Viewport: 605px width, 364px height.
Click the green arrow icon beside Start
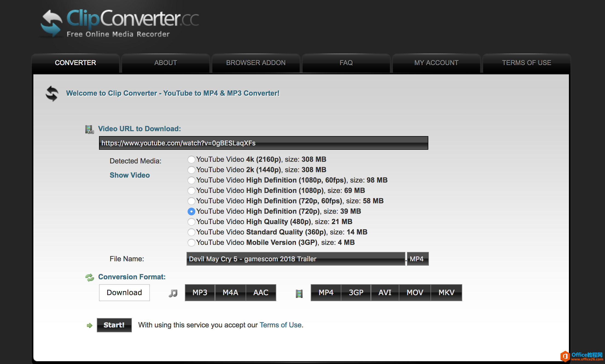pyautogui.click(x=89, y=325)
